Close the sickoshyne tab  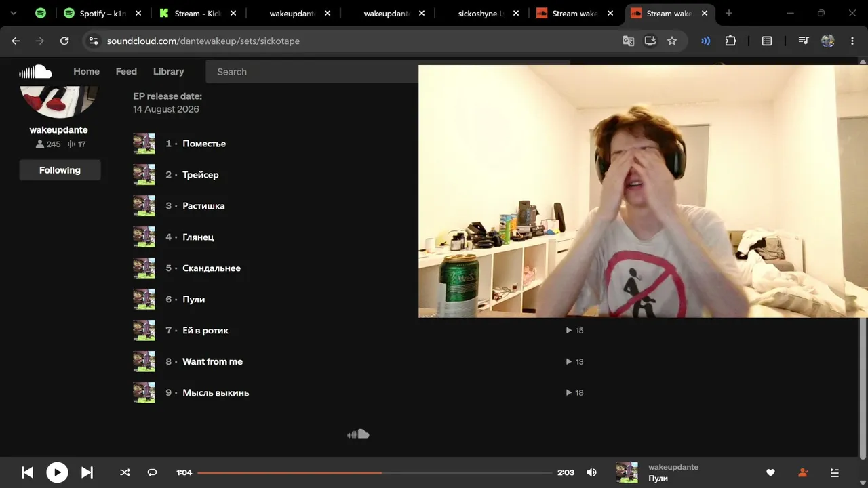(515, 13)
